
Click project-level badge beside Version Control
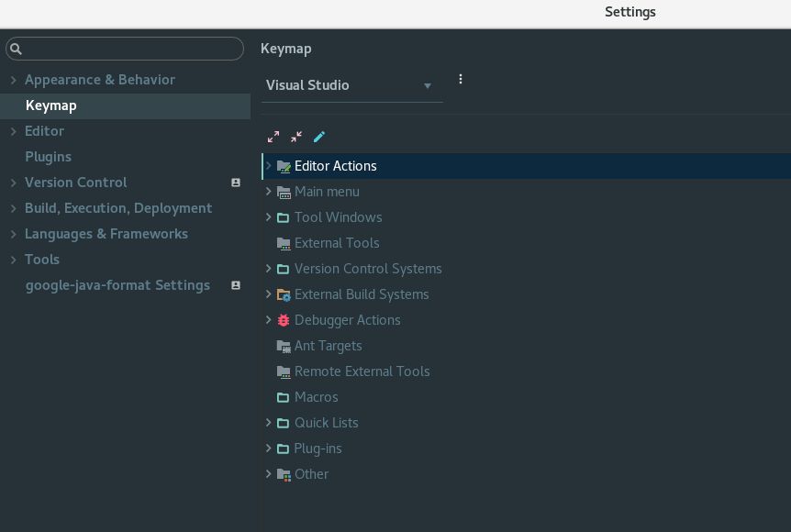[236, 183]
